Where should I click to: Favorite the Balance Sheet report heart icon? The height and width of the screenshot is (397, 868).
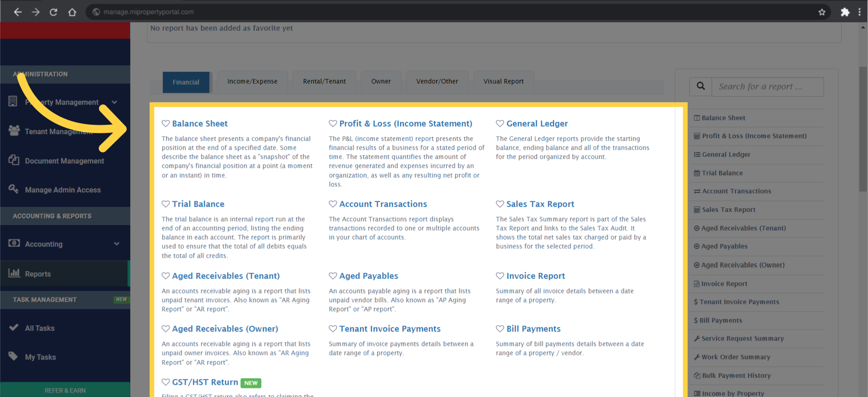tap(166, 123)
